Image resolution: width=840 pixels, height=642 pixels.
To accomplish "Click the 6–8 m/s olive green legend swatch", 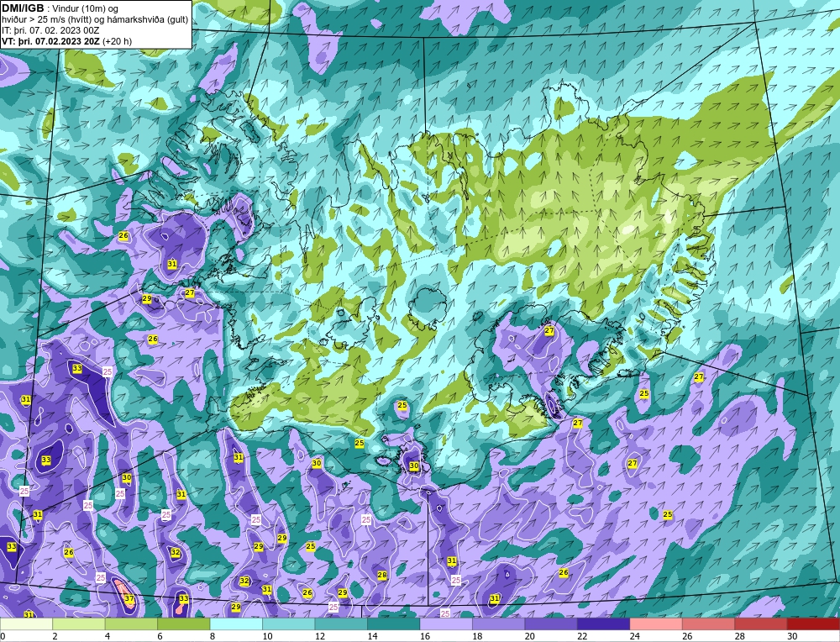I will coord(184,624).
